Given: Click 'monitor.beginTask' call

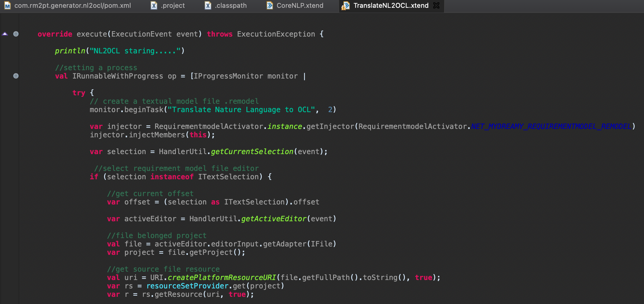Looking at the screenshot, I should tap(126, 110).
